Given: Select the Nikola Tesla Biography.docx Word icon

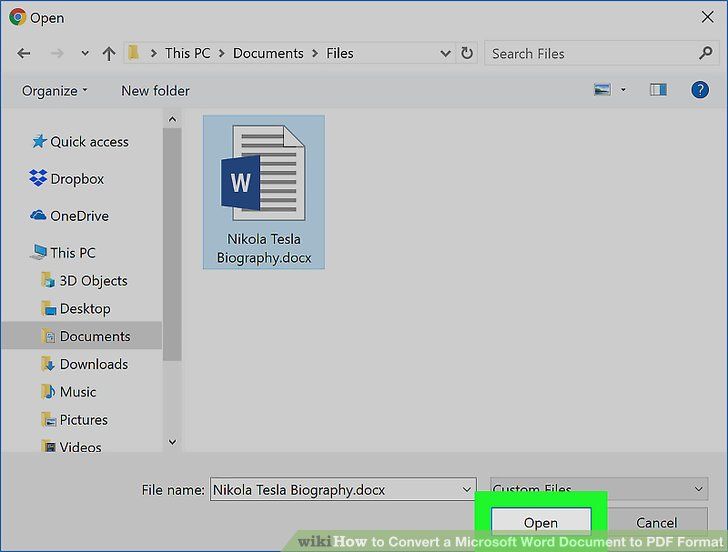Looking at the screenshot, I should pos(263,174).
